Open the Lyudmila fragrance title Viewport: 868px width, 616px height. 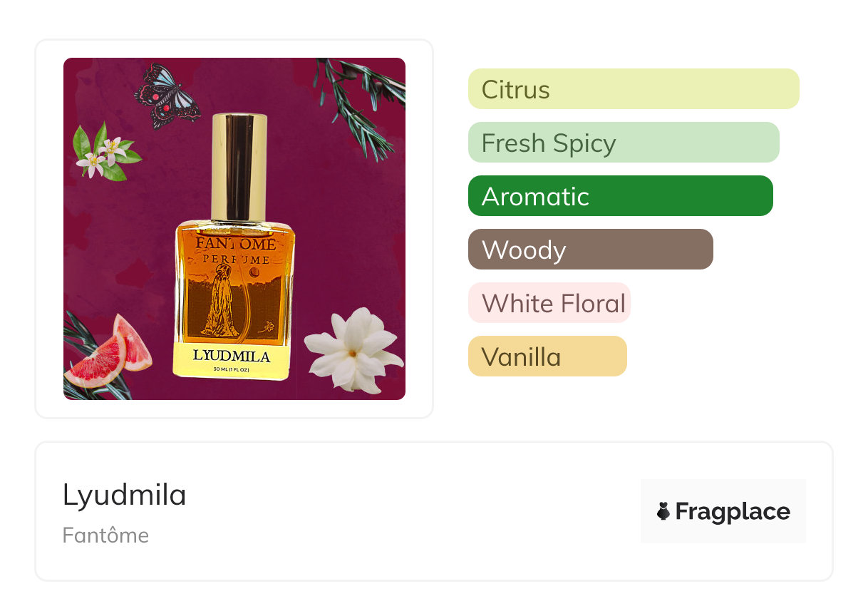pos(124,495)
